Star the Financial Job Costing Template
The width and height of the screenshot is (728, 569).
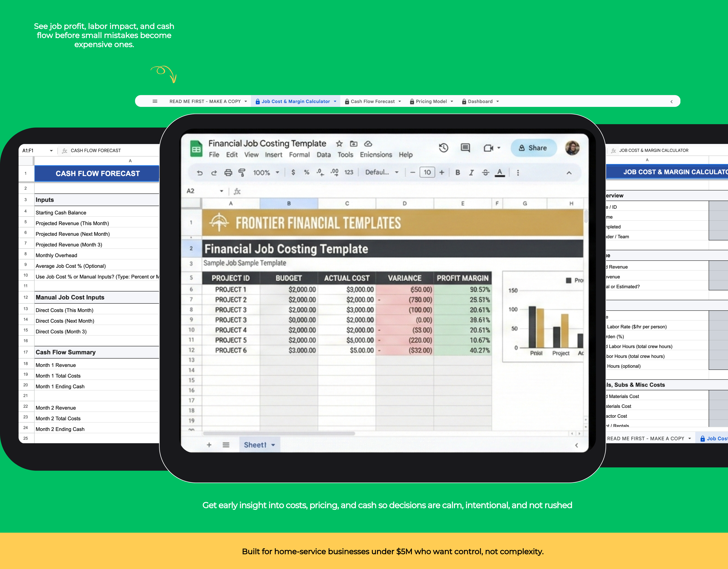[x=339, y=144]
